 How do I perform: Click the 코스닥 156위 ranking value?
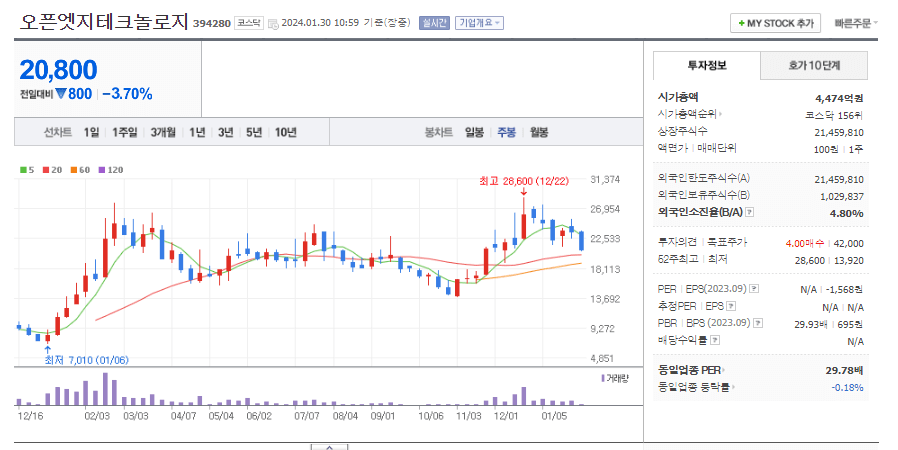click(x=834, y=115)
